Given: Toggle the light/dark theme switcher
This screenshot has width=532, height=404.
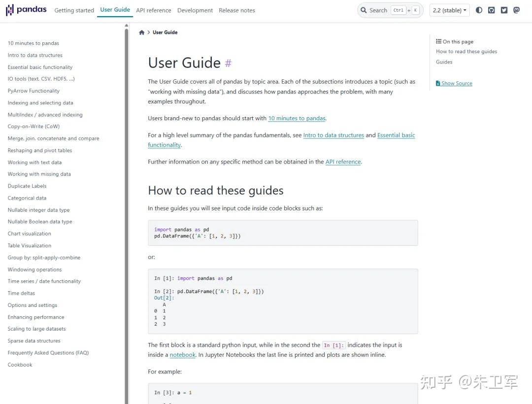Looking at the screenshot, I should point(479,10).
